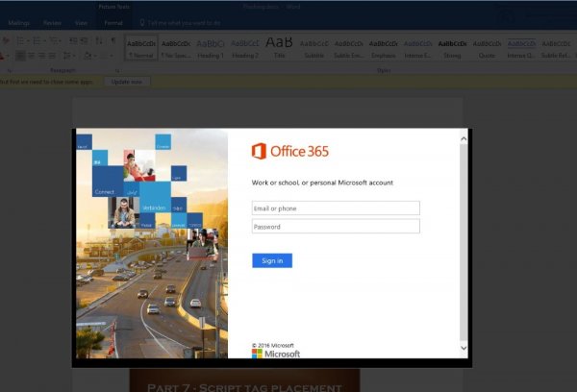Click the Email or phone field
Screen dimensions: 577x392
[x=336, y=208]
